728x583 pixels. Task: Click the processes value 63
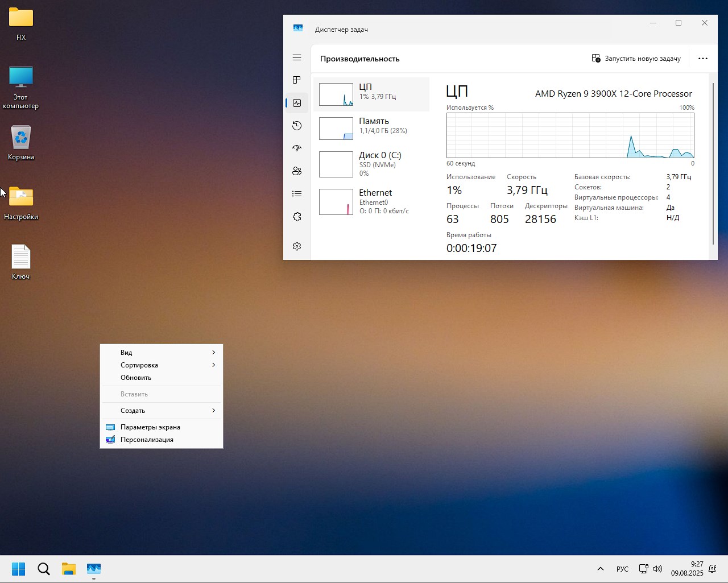[x=453, y=220]
